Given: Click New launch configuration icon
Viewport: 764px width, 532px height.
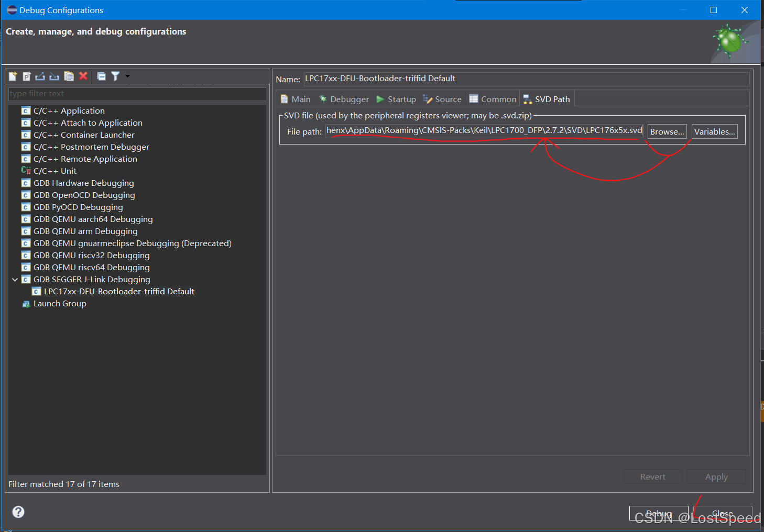Looking at the screenshot, I should [x=13, y=76].
